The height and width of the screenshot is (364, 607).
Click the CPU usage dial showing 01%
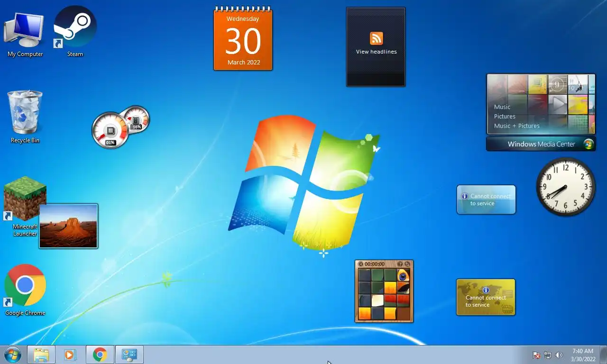(110, 130)
